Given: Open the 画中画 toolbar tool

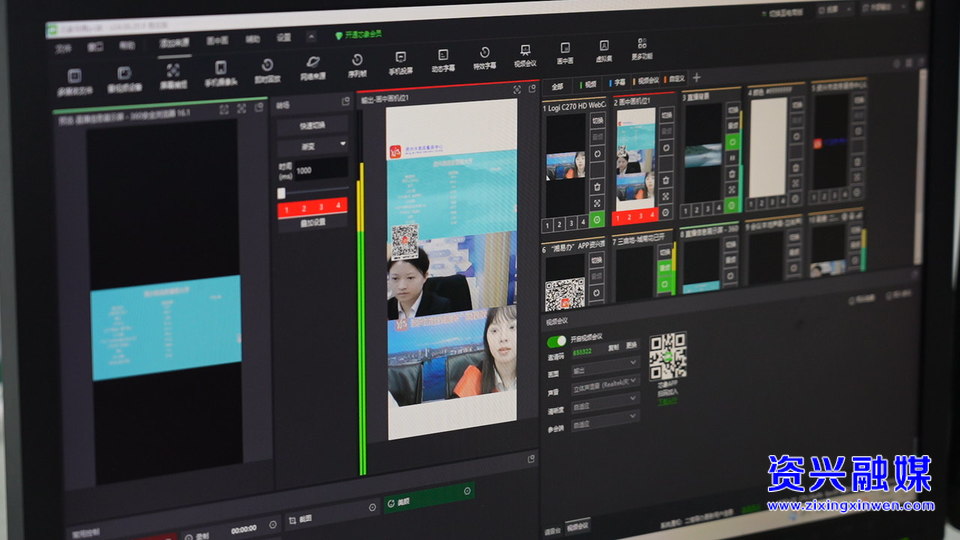Looking at the screenshot, I should click(564, 54).
